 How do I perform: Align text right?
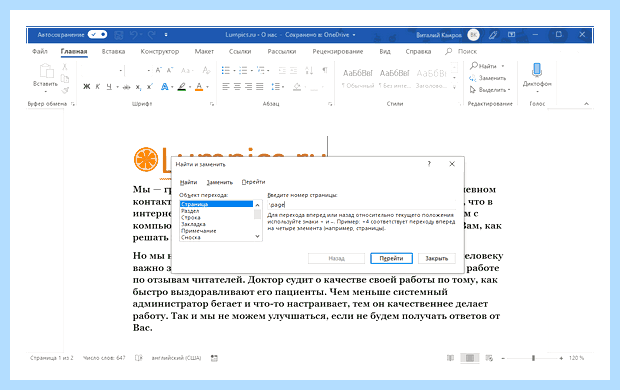249,87
